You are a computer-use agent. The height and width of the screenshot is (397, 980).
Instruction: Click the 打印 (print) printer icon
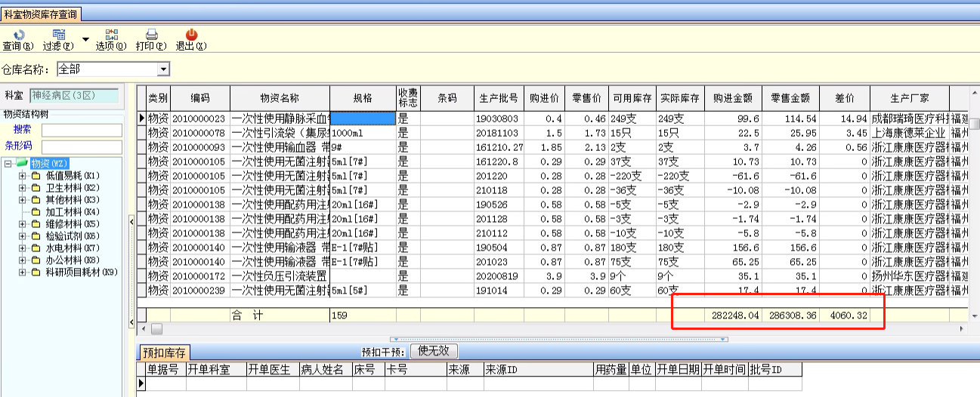151,34
